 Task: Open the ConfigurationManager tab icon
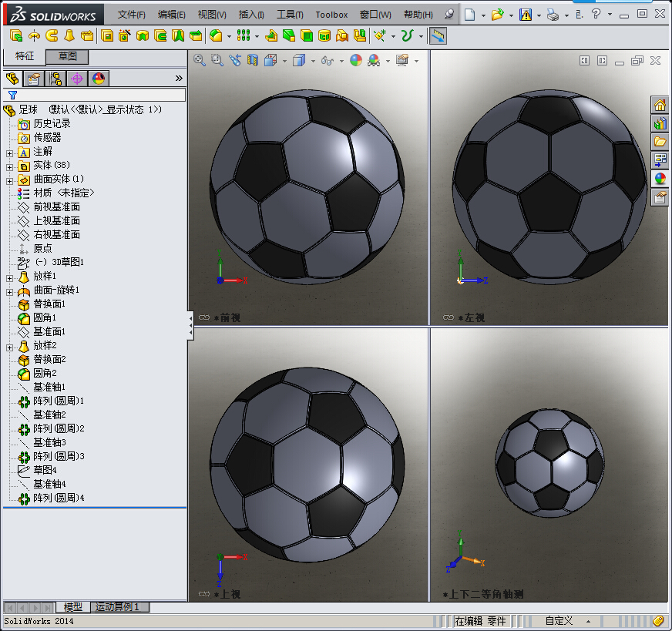click(55, 79)
